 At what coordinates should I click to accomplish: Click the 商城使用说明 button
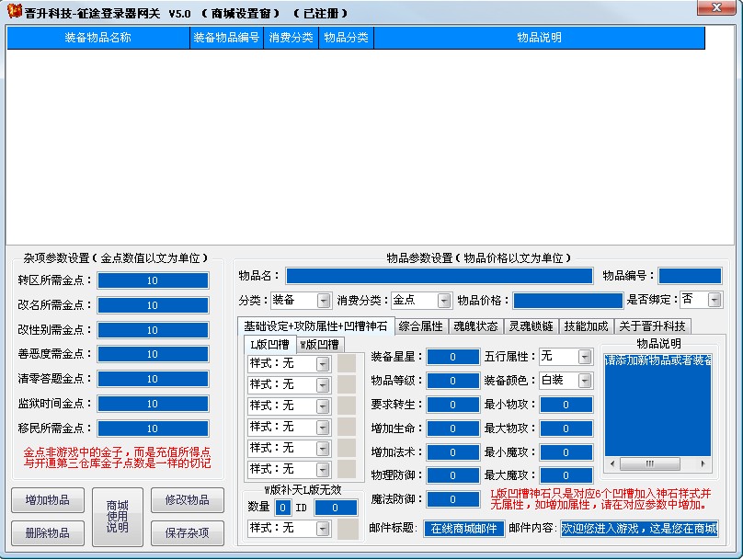click(117, 518)
